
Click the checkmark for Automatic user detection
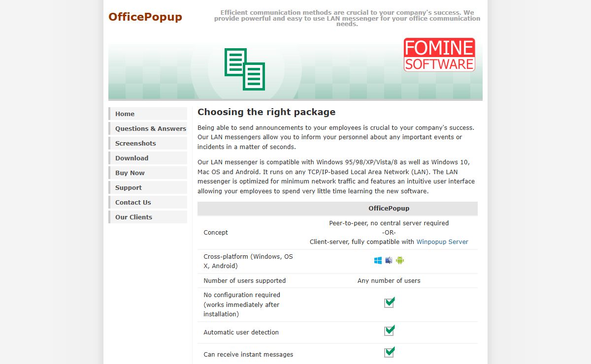390,330
